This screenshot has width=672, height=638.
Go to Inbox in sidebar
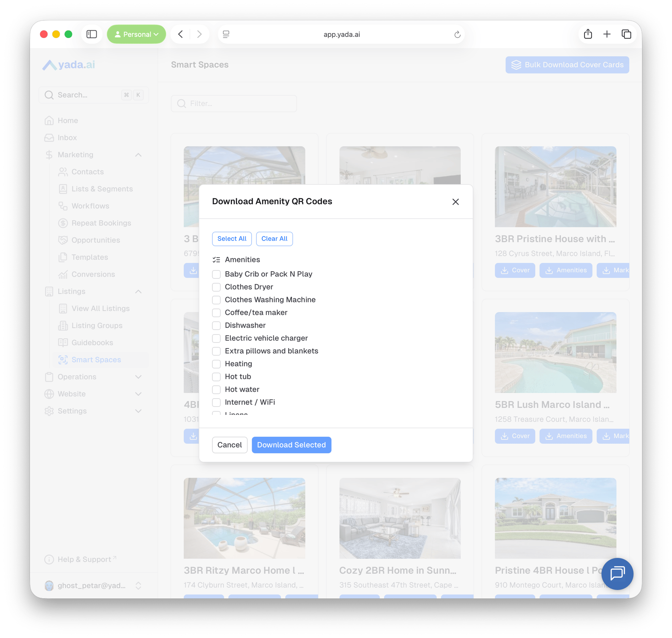pyautogui.click(x=67, y=138)
